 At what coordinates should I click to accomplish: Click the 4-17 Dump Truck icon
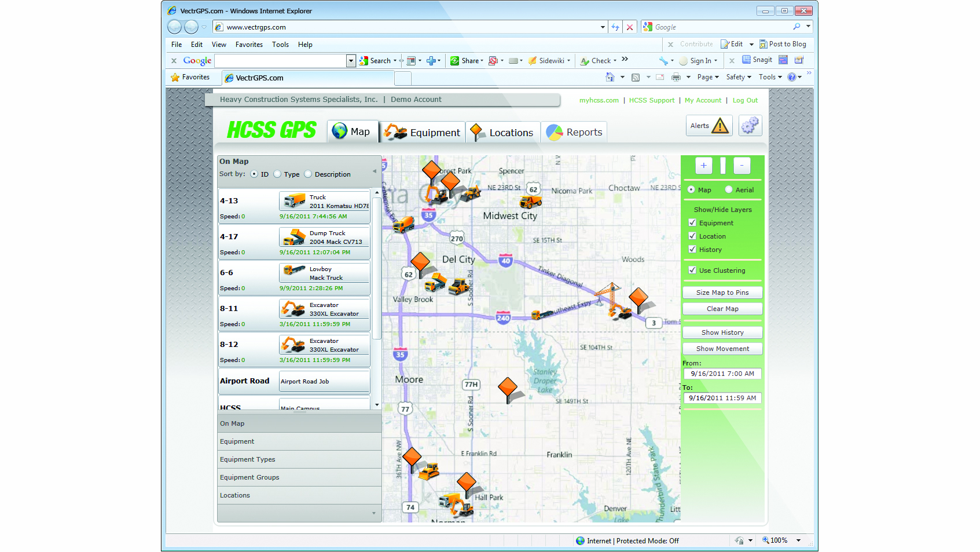coord(294,237)
